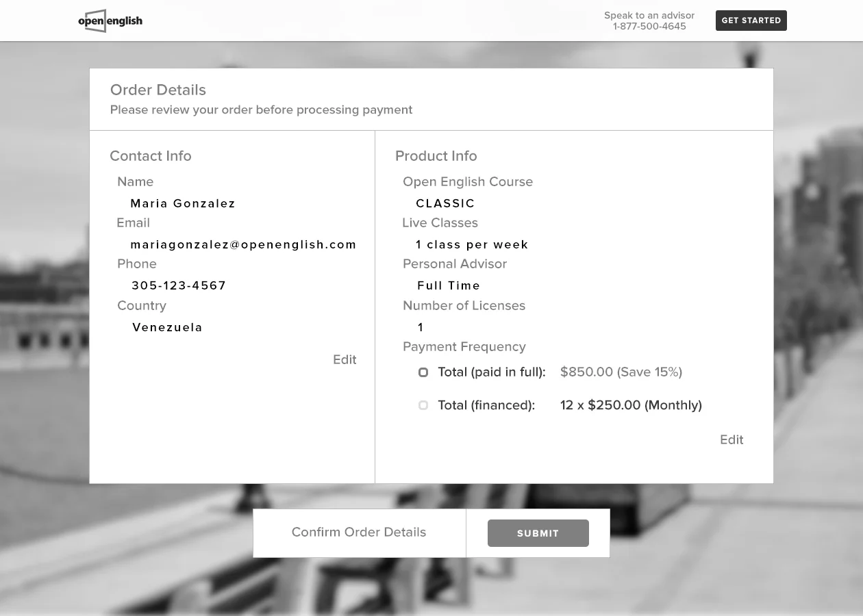The image size is (863, 616).
Task: Click the 12 x $250.00 (Monthly) price
Action: click(x=631, y=405)
